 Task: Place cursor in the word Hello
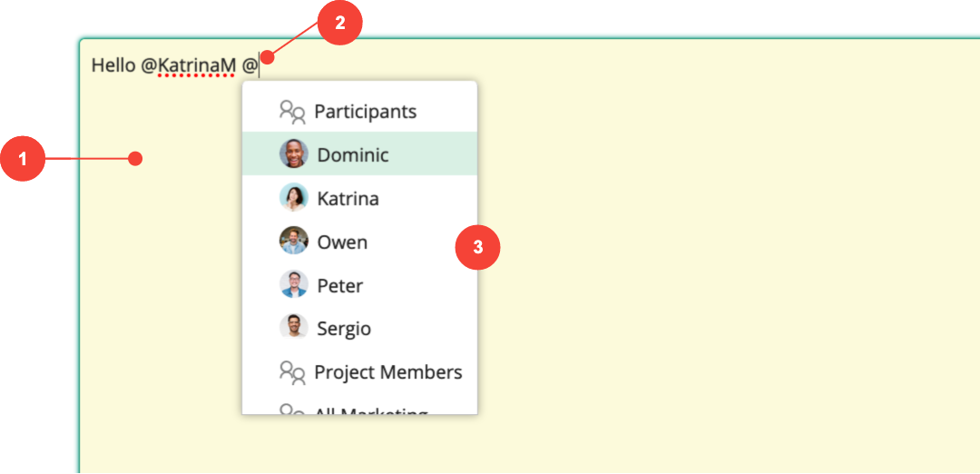pyautogui.click(x=113, y=65)
